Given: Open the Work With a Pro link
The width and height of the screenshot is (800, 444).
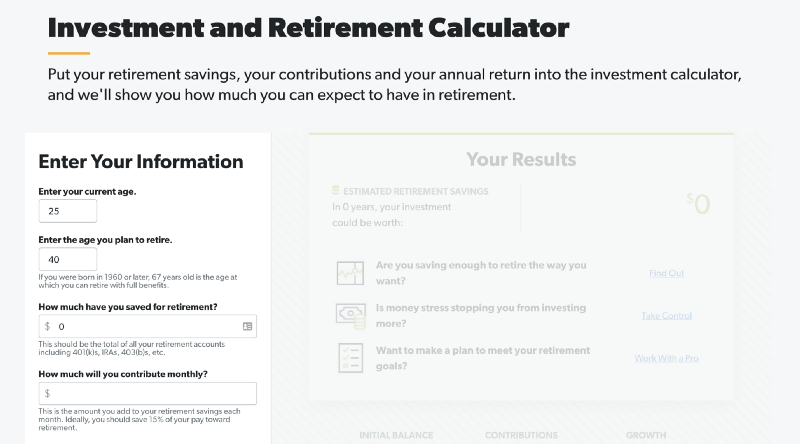Looking at the screenshot, I should coord(666,358).
